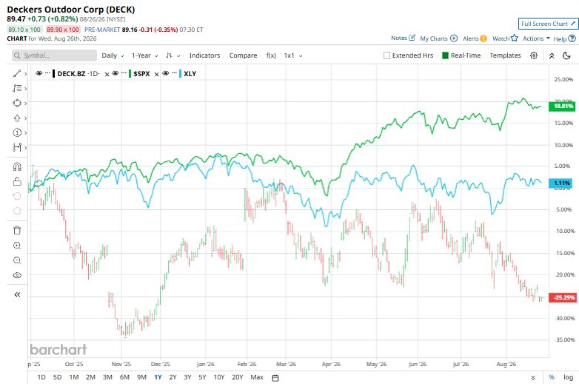579x392 pixels.
Task: Select the 3M range
Action: coord(107,377)
